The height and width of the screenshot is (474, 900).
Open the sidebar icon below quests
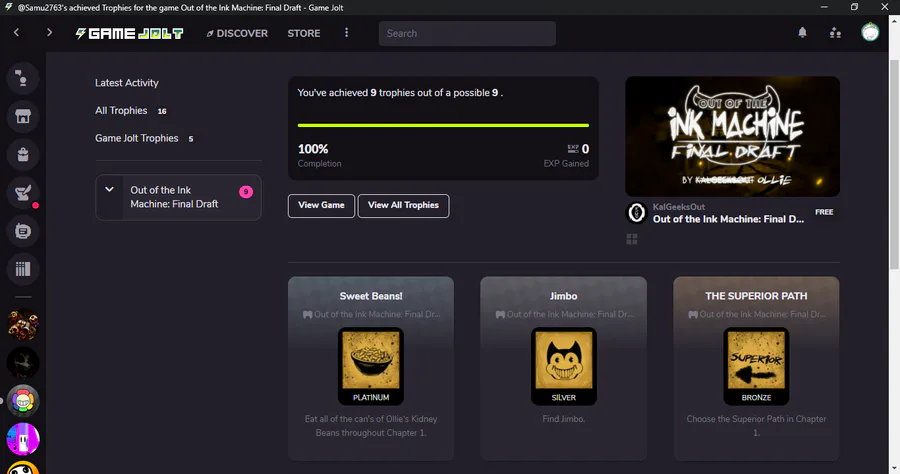pos(23,231)
